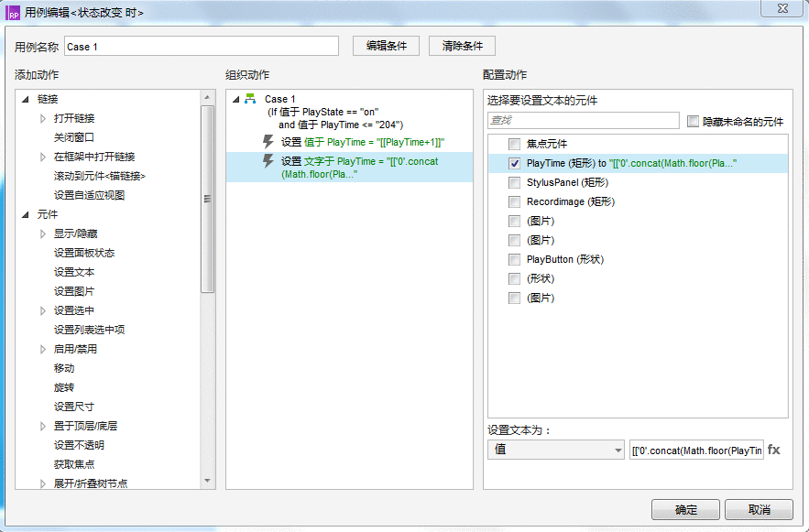The height and width of the screenshot is (532, 809).
Task: Click the 清除条件 button
Action: pyautogui.click(x=463, y=46)
